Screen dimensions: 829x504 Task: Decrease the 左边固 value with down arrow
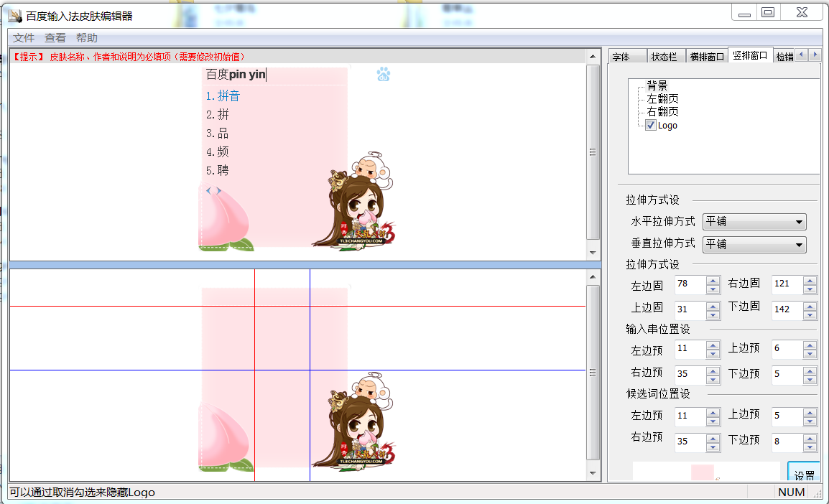click(713, 289)
